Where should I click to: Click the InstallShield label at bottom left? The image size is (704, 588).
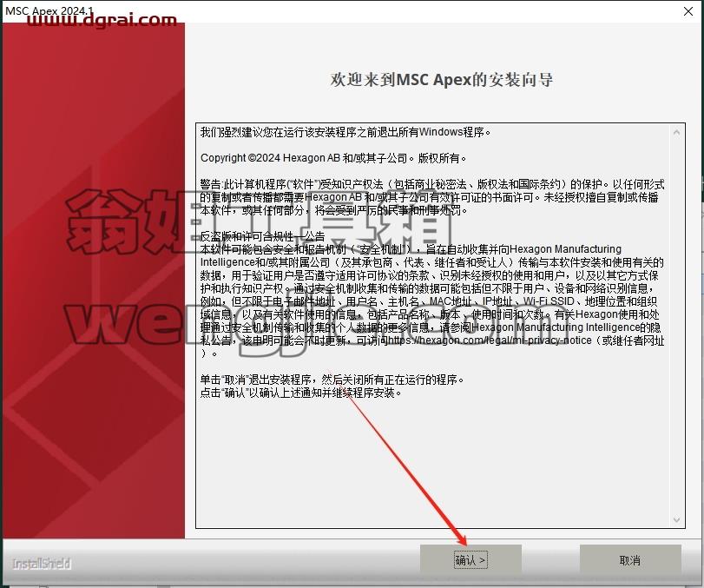[x=42, y=564]
